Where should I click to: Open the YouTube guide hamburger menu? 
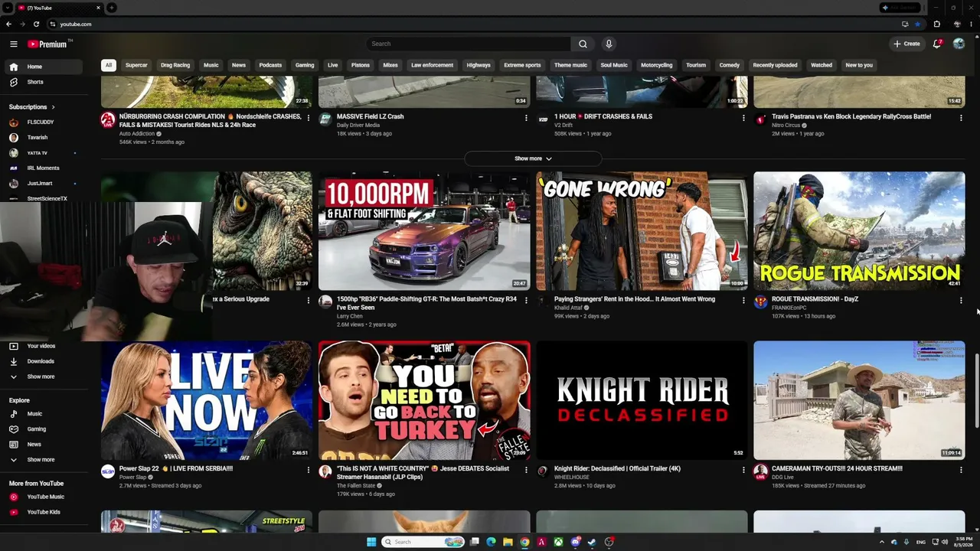point(13,44)
